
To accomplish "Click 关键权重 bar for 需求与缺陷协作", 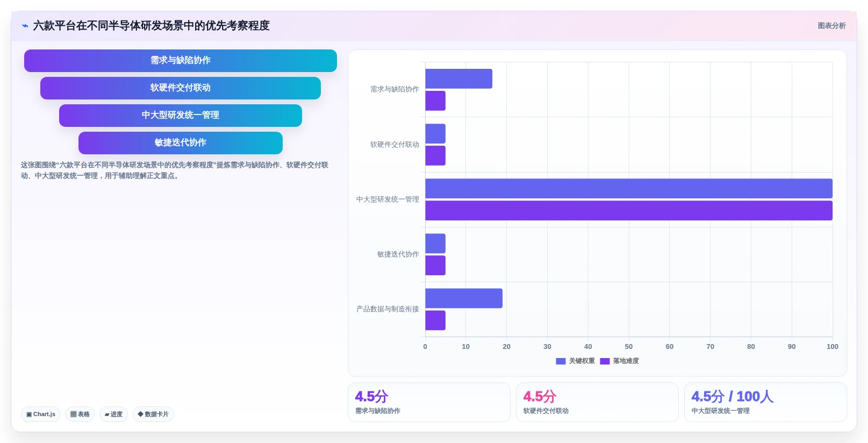I will (x=458, y=78).
